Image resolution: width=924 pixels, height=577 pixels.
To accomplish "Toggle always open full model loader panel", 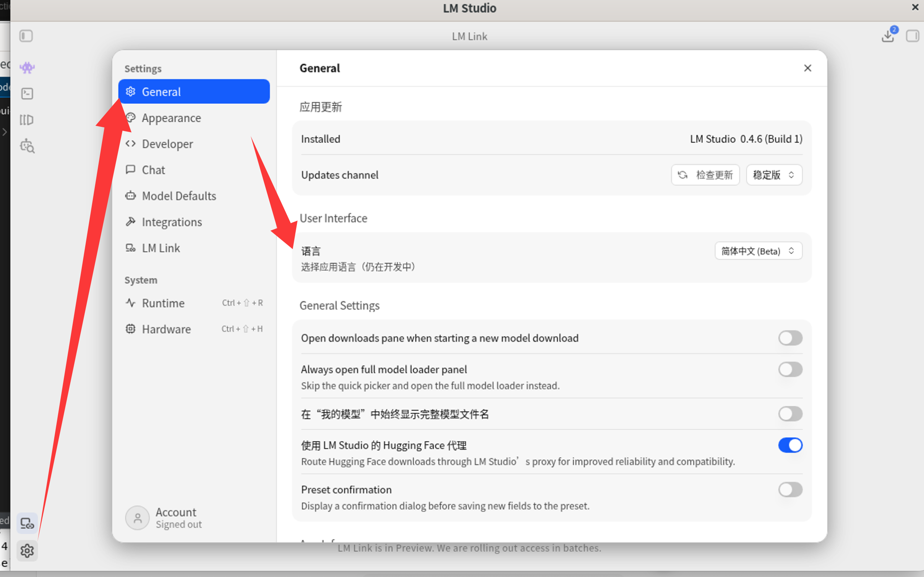I will pos(790,369).
